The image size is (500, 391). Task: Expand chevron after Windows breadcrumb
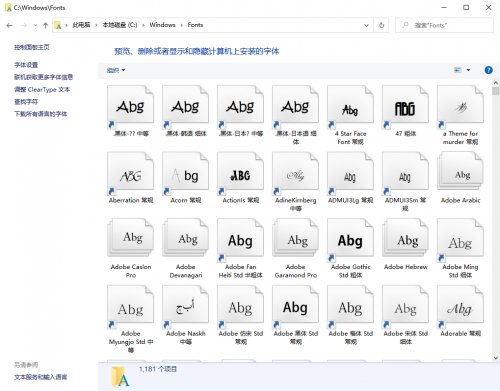(182, 25)
